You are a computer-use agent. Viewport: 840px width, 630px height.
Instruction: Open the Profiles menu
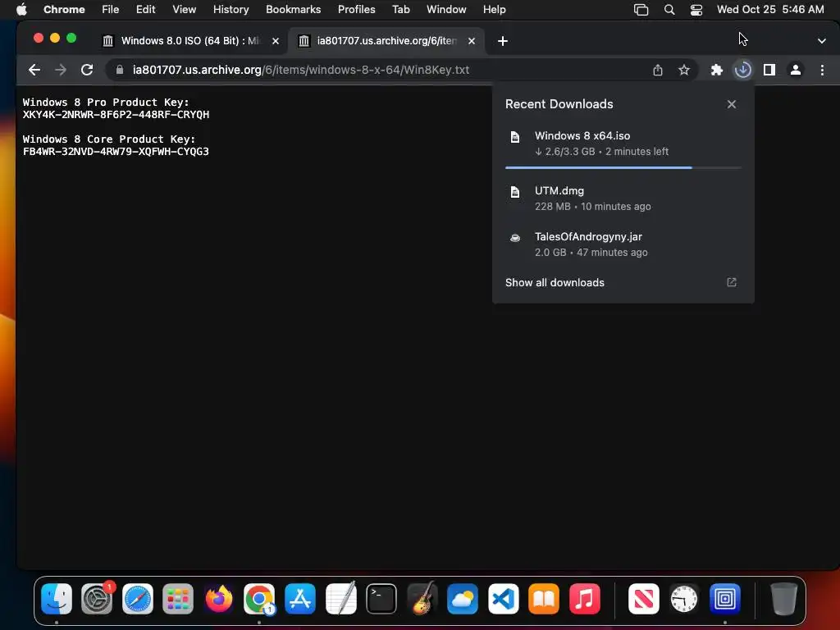(356, 9)
